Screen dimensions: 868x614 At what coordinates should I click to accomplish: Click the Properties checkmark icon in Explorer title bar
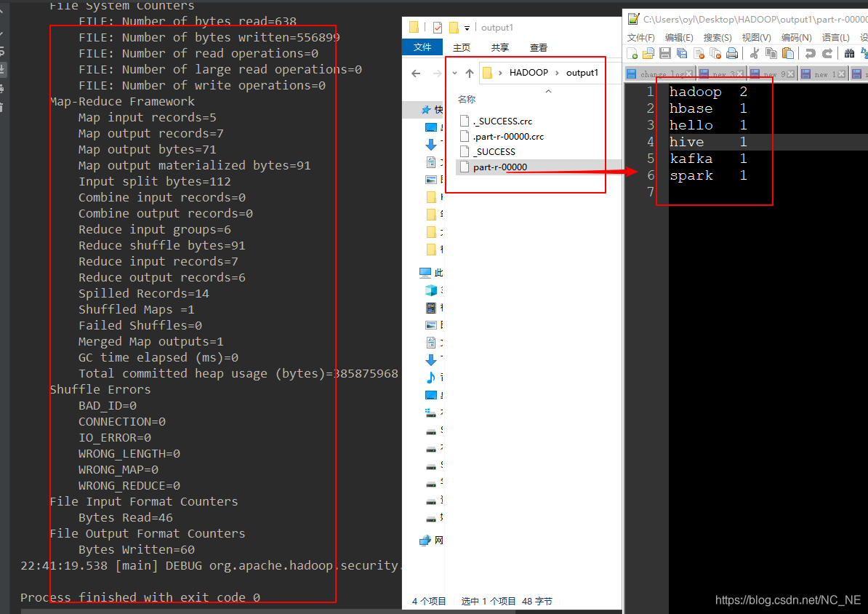pos(438,27)
